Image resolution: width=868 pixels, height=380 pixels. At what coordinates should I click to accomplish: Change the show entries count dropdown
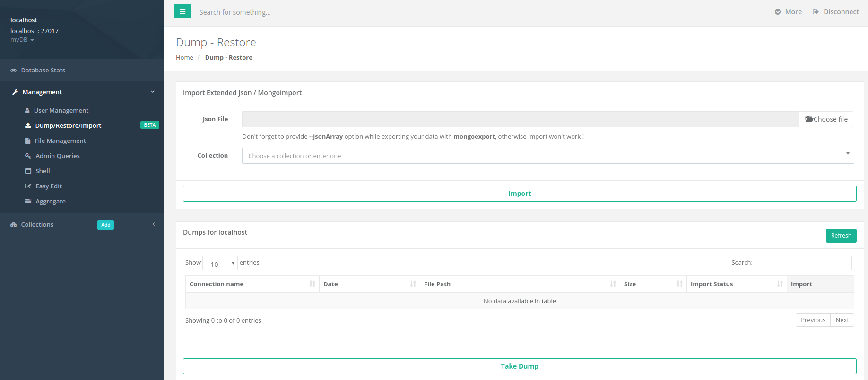click(220, 263)
